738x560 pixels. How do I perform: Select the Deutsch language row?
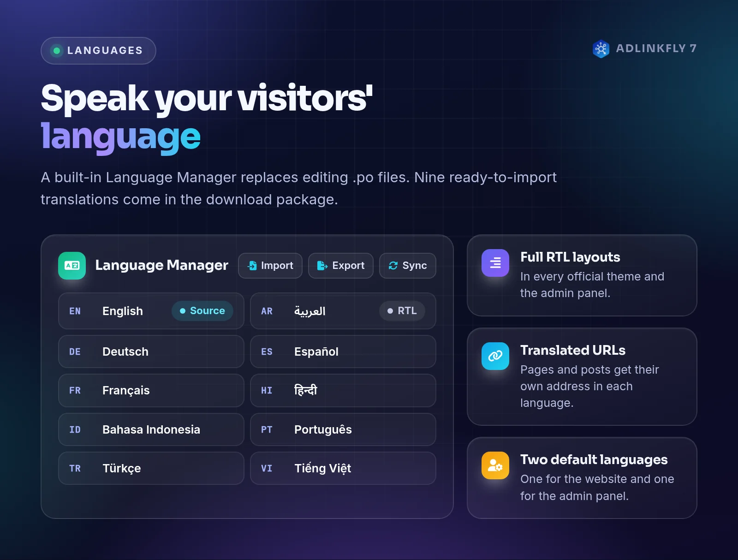pos(151,351)
